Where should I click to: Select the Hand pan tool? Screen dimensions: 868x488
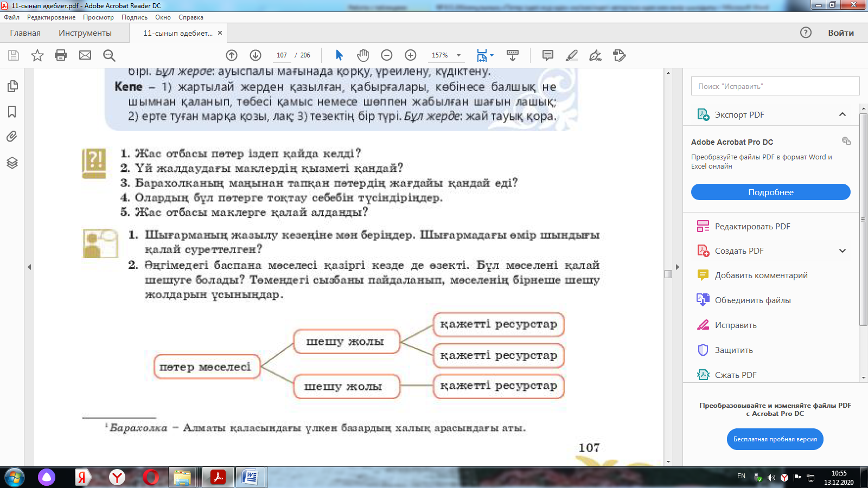[x=363, y=55]
